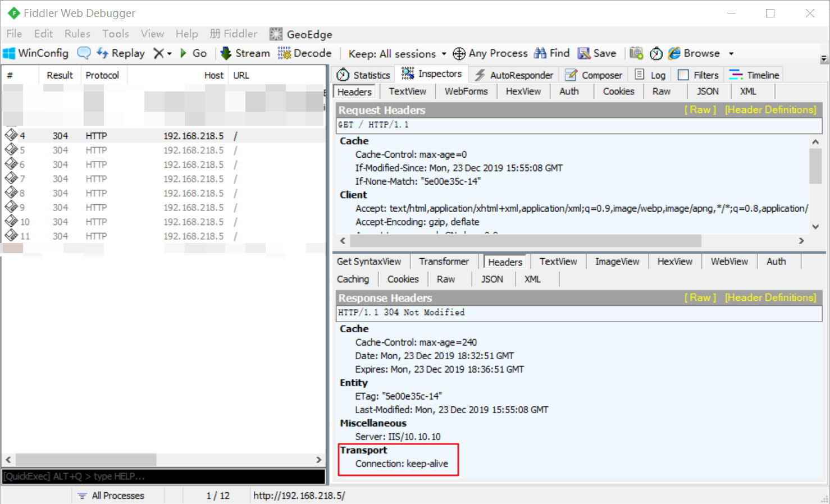The width and height of the screenshot is (830, 504).
Task: Switch to the Statistics tab
Action: (x=363, y=75)
